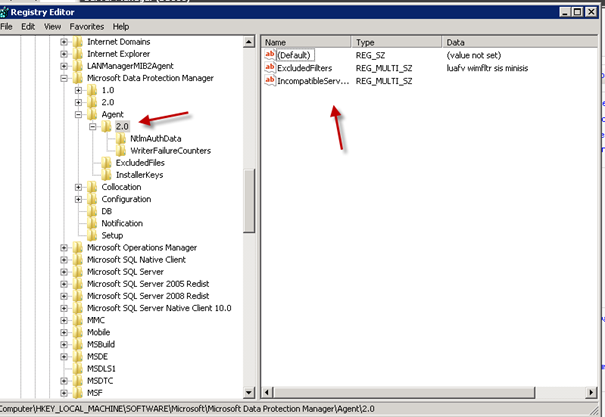Expand the Internet Explorer key
This screenshot has height=417, width=605.
(x=64, y=54)
